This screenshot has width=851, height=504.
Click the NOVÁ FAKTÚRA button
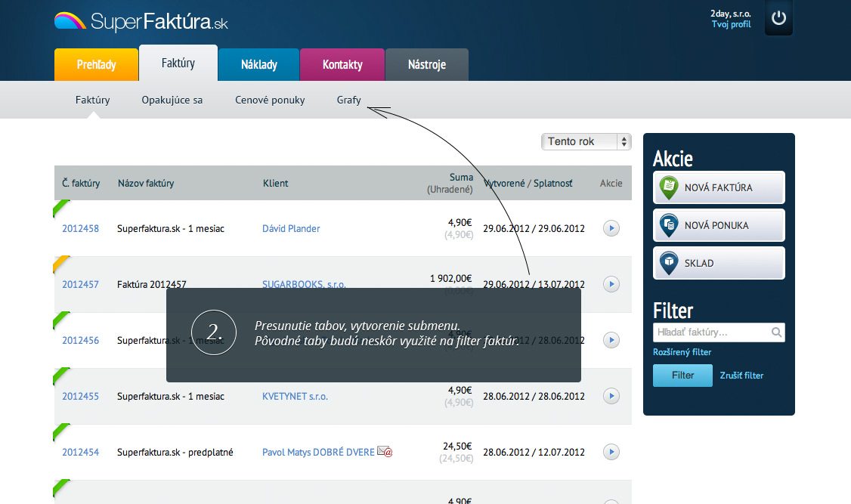(x=719, y=187)
